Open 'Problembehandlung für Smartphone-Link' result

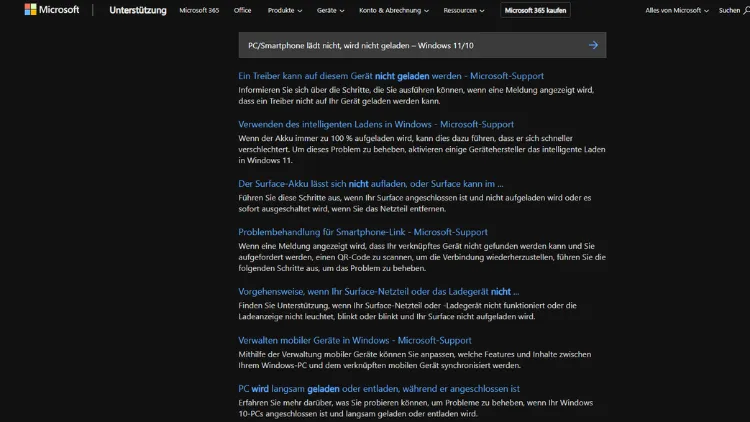pyautogui.click(x=363, y=232)
